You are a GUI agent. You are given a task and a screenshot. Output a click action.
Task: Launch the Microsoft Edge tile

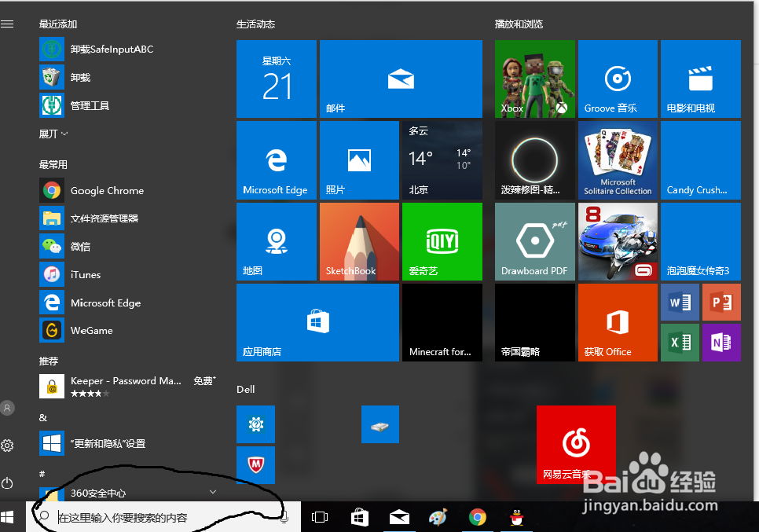277,160
